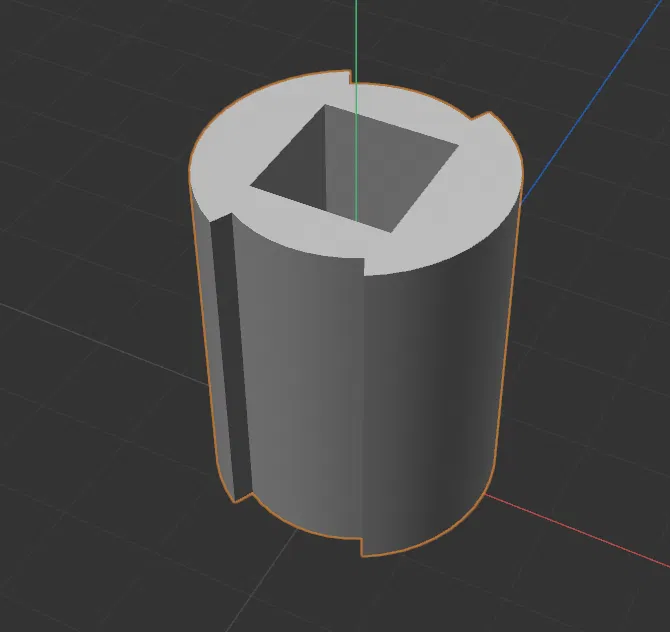Click the rim notch beside the green axis
This screenshot has height=632, width=670.
click(x=352, y=78)
